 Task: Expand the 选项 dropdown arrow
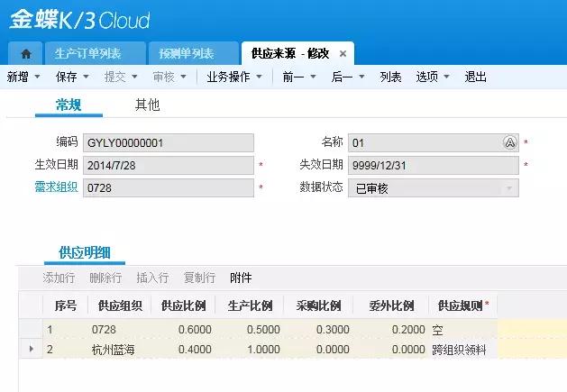(446, 77)
